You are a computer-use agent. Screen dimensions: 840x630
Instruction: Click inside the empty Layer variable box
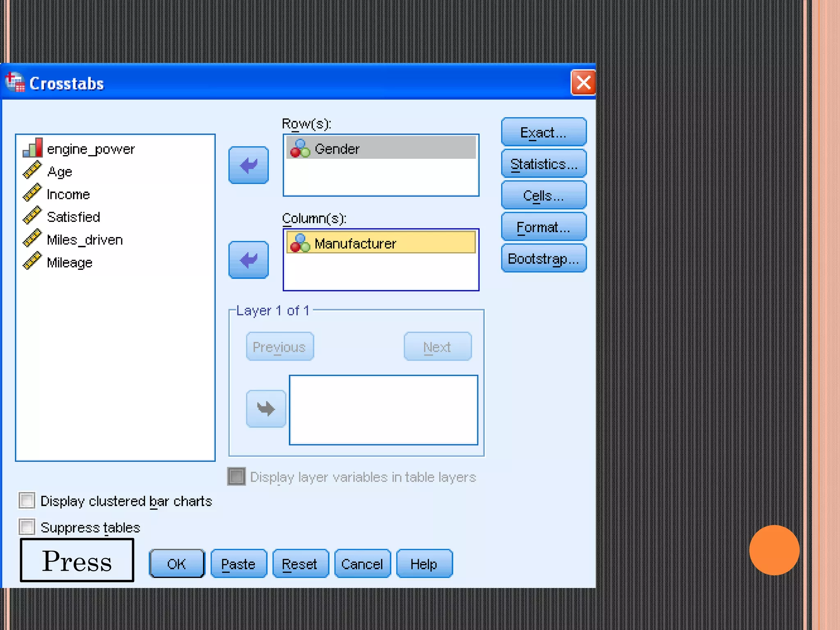(383, 410)
